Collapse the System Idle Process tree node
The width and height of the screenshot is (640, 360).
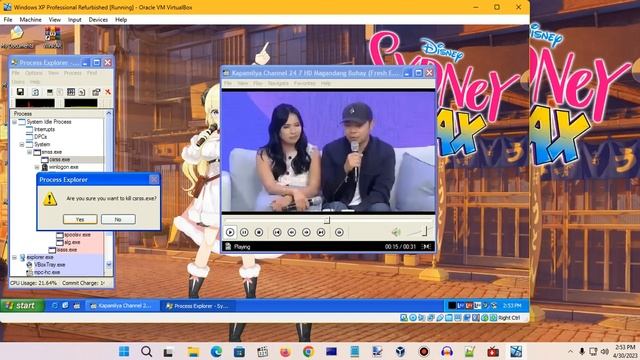(15, 122)
